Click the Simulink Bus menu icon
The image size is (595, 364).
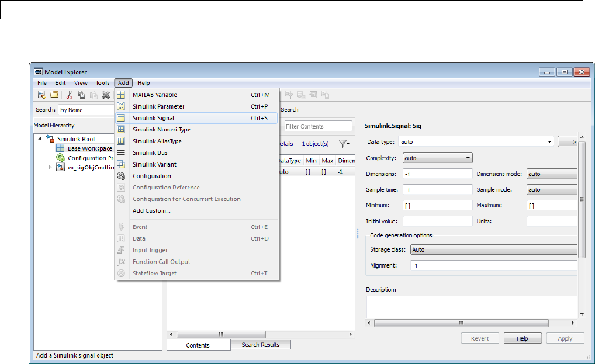coord(121,153)
